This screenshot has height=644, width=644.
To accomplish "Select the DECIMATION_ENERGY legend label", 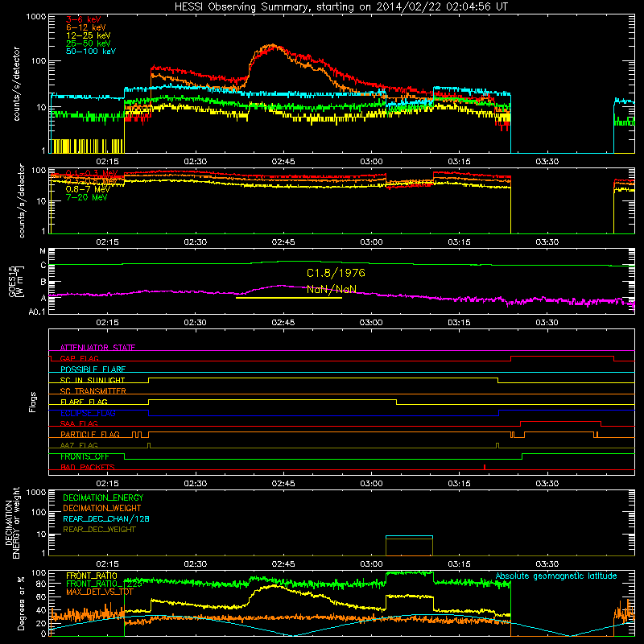I will (103, 497).
